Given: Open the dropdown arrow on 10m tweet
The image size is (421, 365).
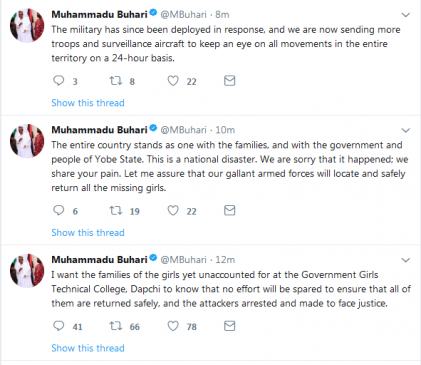Looking at the screenshot, I should [405, 130].
